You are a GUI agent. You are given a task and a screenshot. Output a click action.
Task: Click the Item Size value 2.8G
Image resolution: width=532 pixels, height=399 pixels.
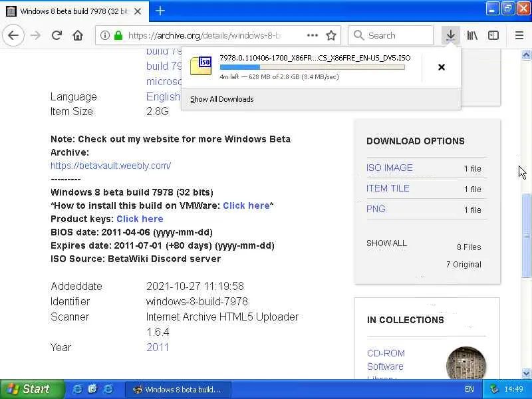[x=157, y=111]
